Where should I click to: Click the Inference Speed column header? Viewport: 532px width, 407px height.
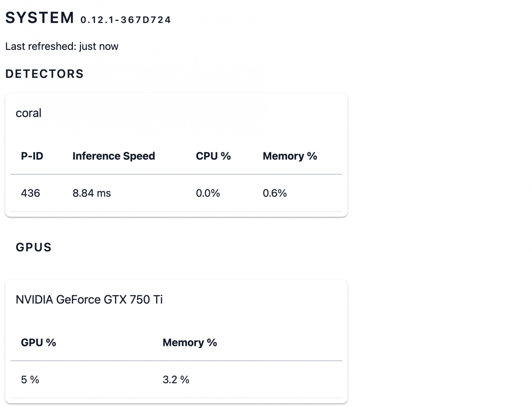pyautogui.click(x=114, y=156)
